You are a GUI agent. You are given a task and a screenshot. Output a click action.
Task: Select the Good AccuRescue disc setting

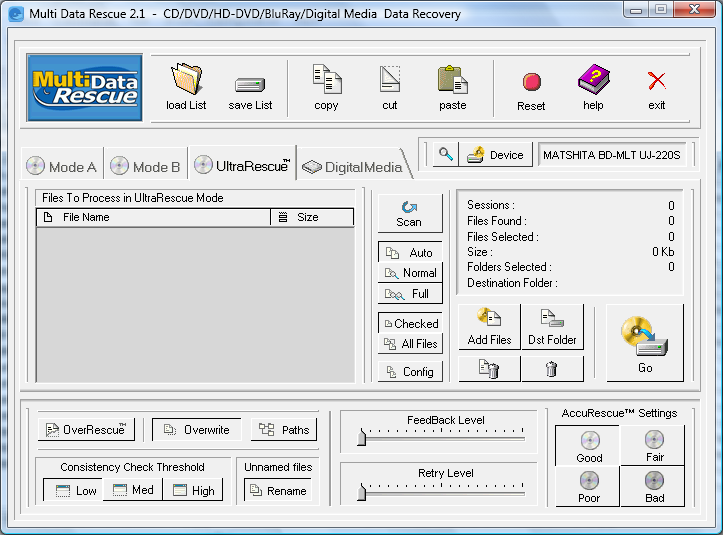[588, 446]
